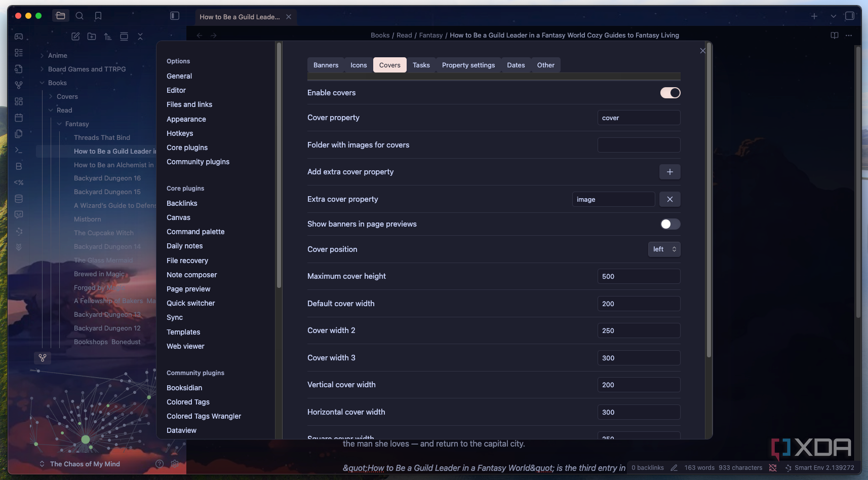The height and width of the screenshot is (480, 868).
Task: Create a new folder icon
Action: point(92,36)
